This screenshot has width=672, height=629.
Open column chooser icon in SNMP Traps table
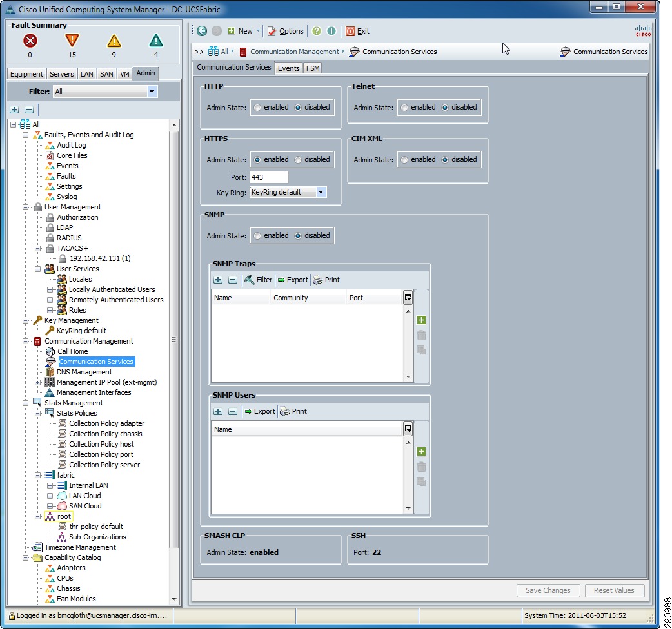(x=408, y=297)
